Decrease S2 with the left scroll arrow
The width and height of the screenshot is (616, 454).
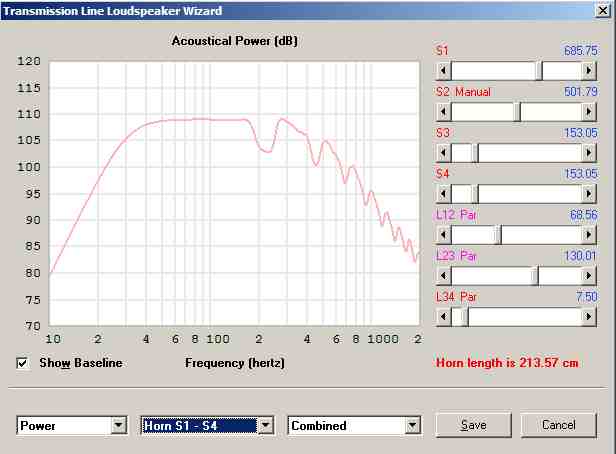pos(444,112)
